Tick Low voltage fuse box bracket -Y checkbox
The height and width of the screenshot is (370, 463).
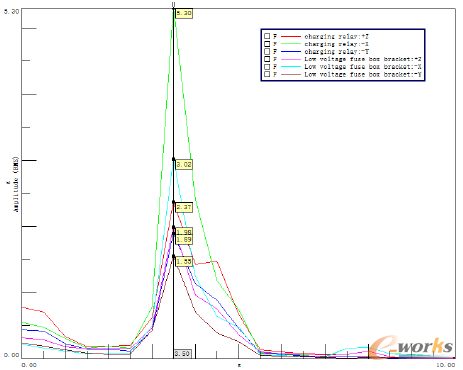(x=267, y=74)
